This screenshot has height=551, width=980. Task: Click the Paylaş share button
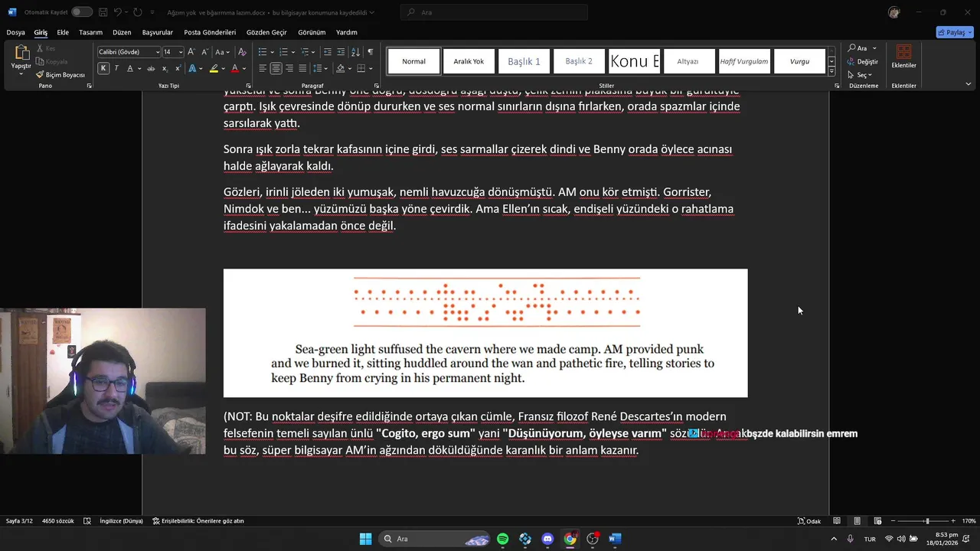click(955, 32)
